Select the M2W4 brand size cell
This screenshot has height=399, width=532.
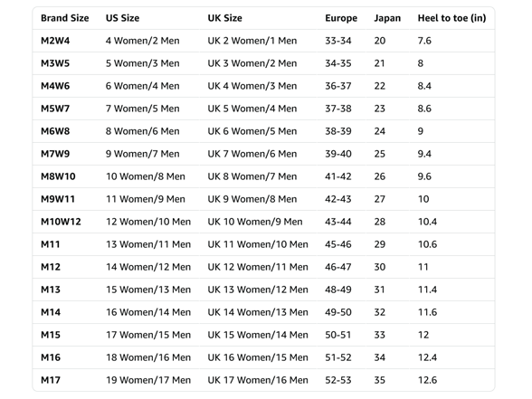[x=55, y=41]
